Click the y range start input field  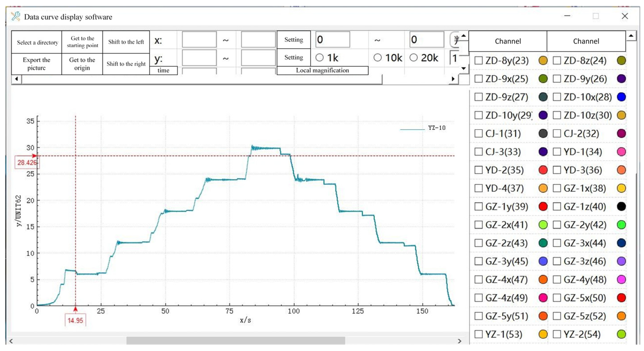199,58
